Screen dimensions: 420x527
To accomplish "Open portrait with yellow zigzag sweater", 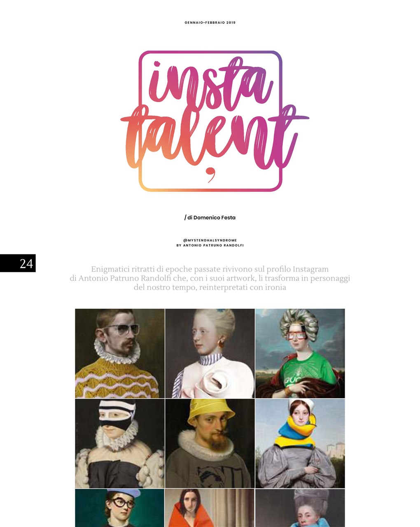I will (x=120, y=353).
